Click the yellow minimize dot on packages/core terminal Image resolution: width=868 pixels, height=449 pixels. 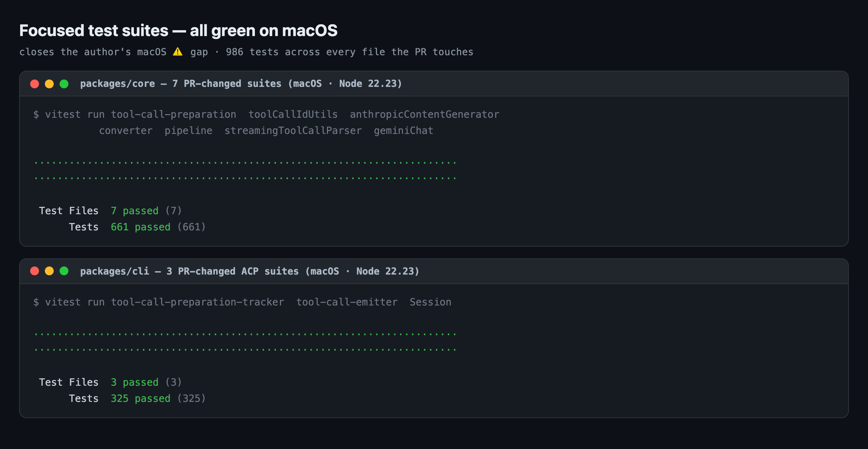[x=49, y=84]
